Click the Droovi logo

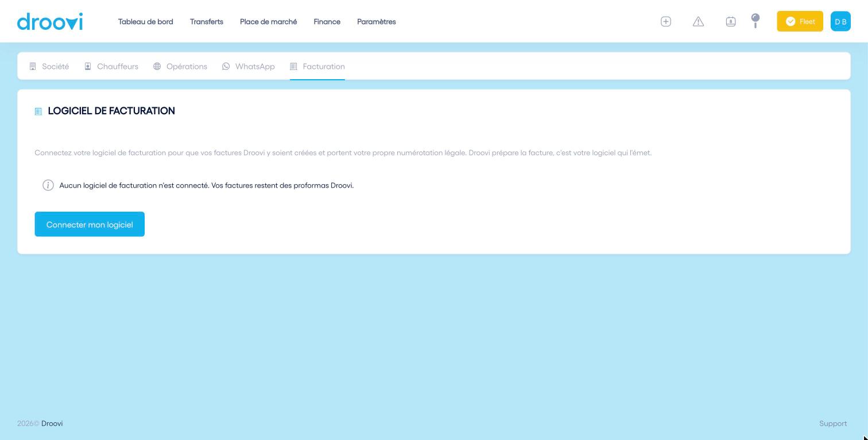tap(50, 21)
